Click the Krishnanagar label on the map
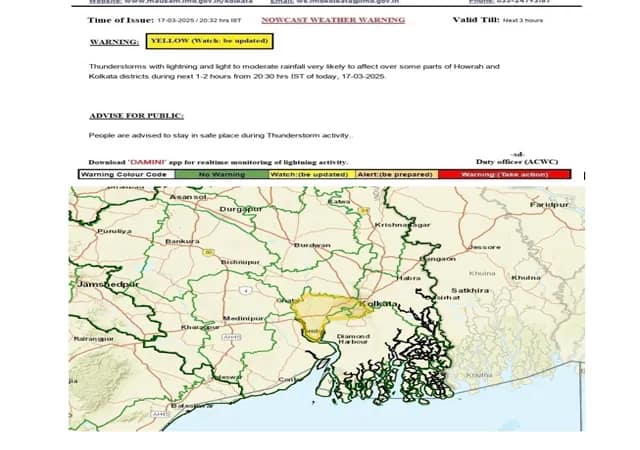Image resolution: width=640 pixels, height=450 pixels. (x=402, y=225)
